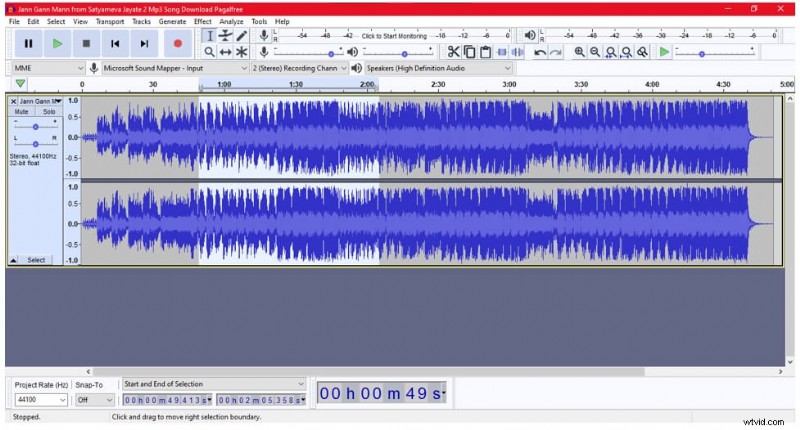Click the selection end time field

click(x=261, y=400)
